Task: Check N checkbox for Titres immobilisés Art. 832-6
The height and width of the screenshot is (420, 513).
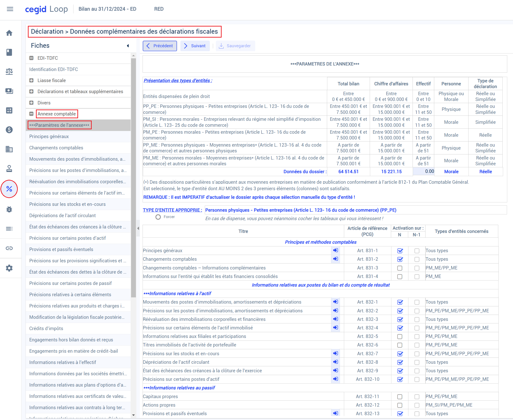Action: click(x=400, y=345)
